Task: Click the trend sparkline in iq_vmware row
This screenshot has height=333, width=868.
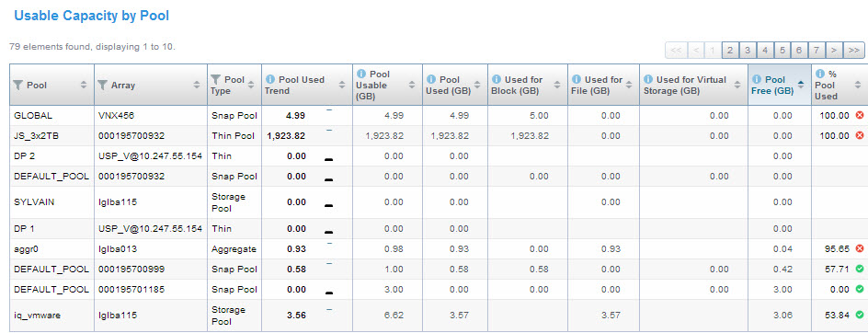Action: tap(329, 309)
